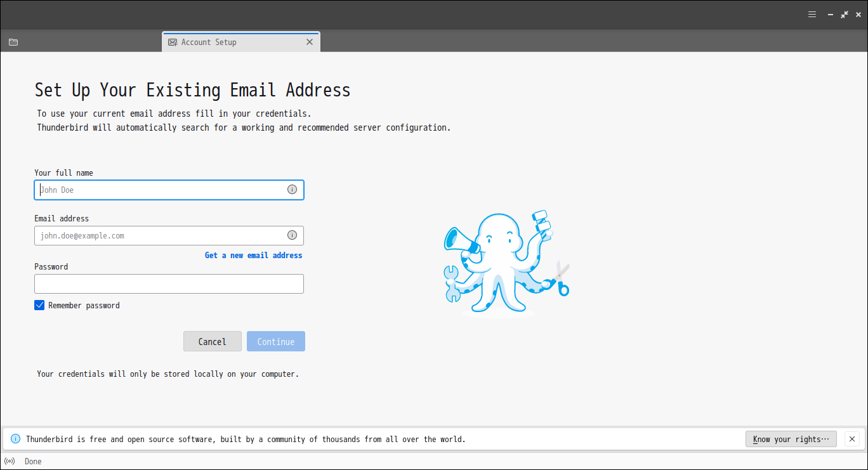Click the info icon in email address field

click(x=292, y=235)
